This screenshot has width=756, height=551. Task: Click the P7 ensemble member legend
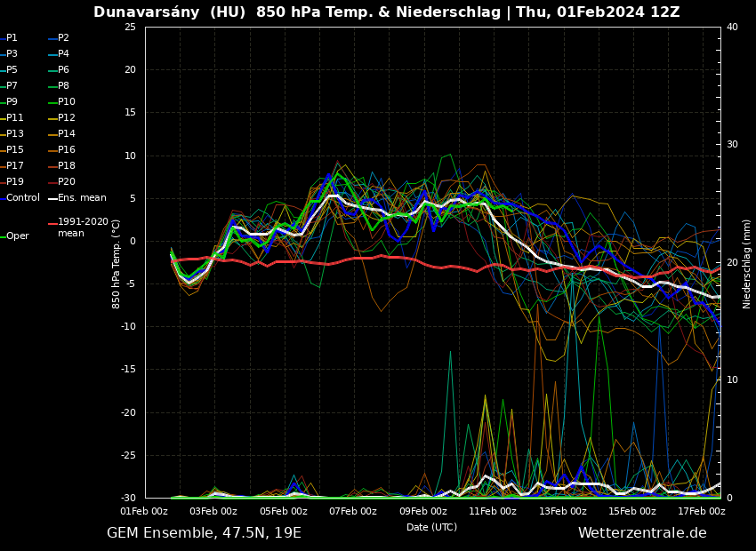point(12,86)
